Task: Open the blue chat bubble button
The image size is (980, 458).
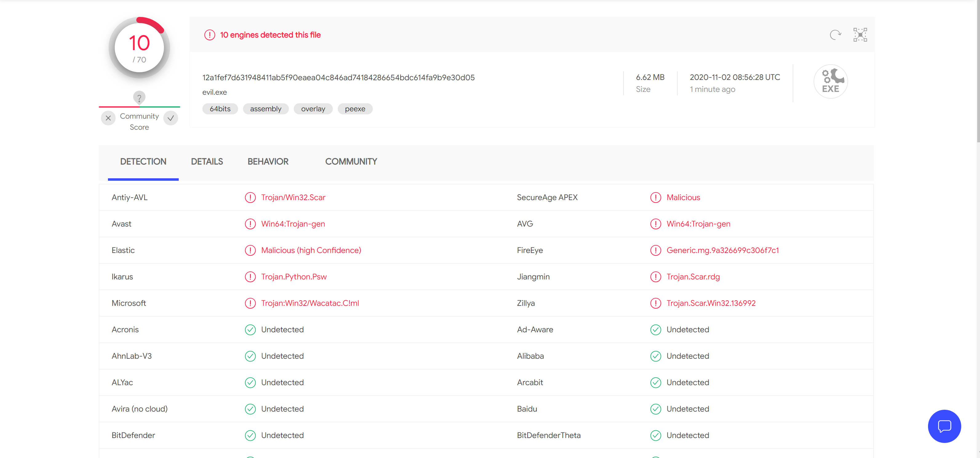Action: coord(944,426)
